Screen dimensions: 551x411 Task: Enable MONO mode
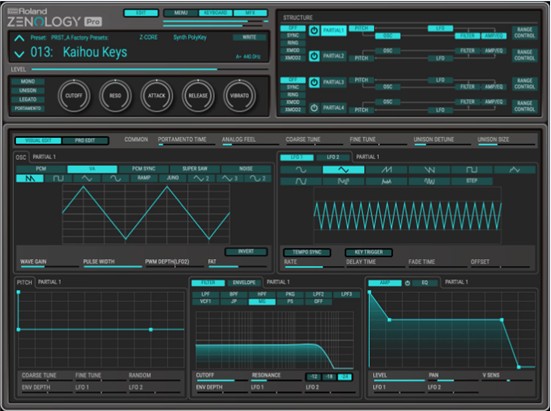tap(28, 81)
